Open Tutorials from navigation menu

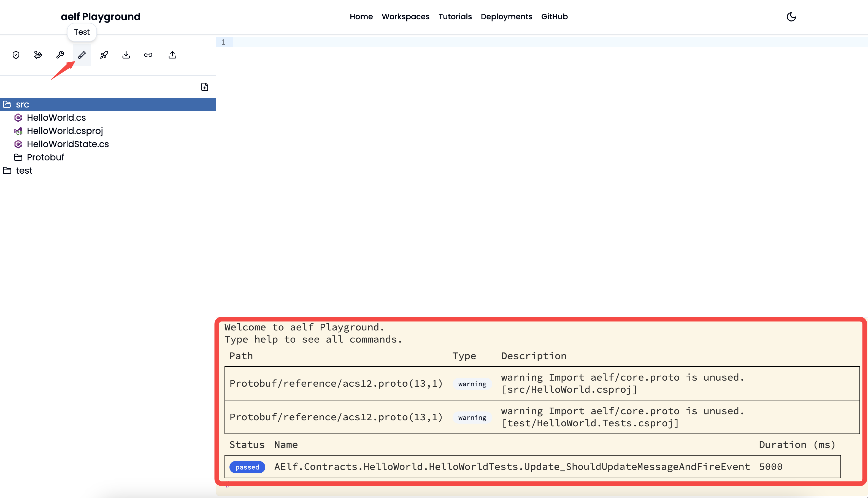(455, 16)
